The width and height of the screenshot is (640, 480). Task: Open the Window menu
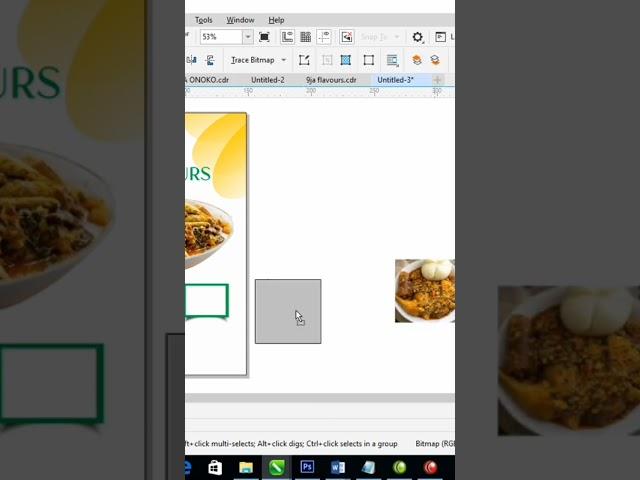point(240,20)
